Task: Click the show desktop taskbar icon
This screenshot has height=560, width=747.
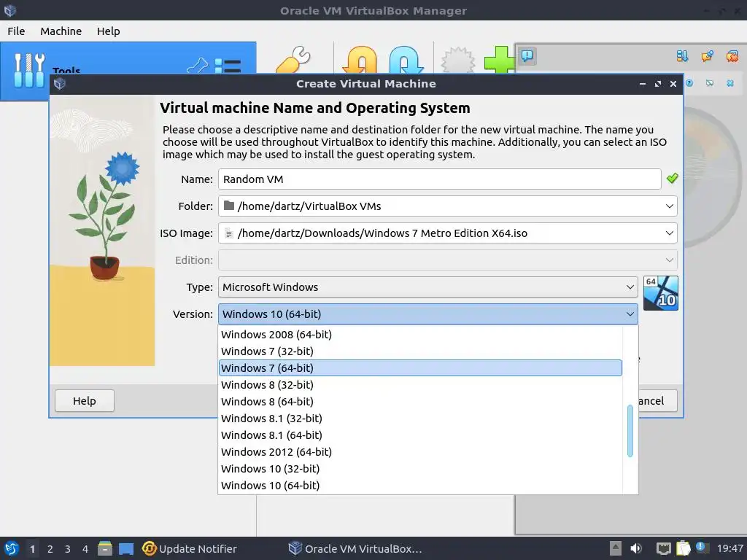Action: point(126,548)
